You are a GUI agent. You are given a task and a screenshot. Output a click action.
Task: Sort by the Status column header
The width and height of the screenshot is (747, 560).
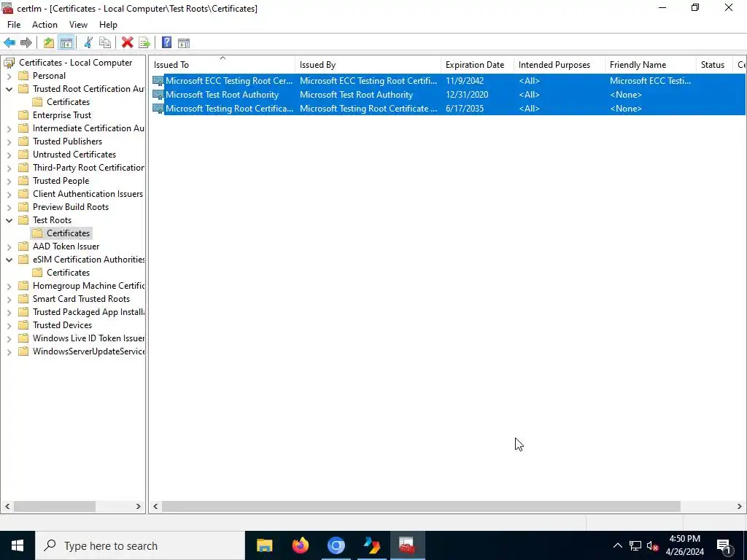[x=714, y=65]
